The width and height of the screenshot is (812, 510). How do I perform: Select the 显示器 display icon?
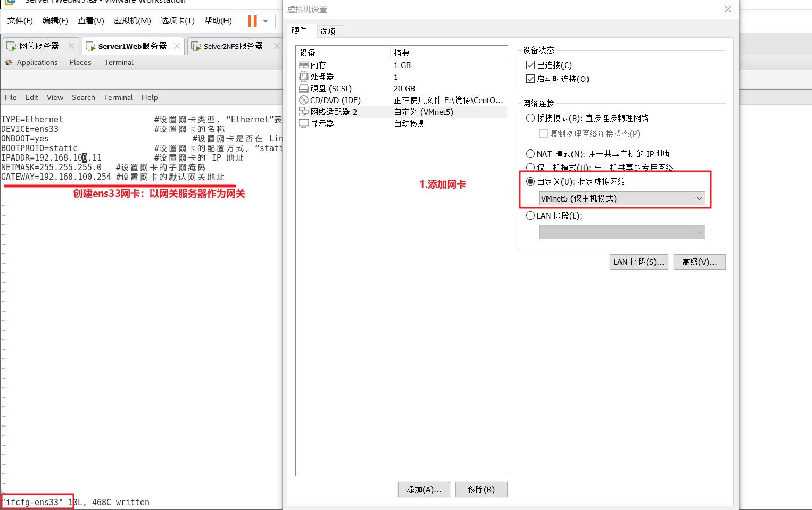(x=304, y=123)
